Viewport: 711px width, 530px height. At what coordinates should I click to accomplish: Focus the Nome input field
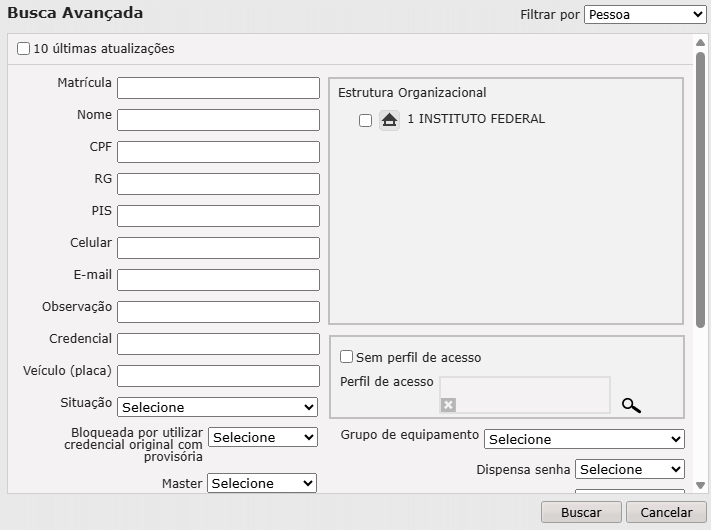click(x=218, y=120)
